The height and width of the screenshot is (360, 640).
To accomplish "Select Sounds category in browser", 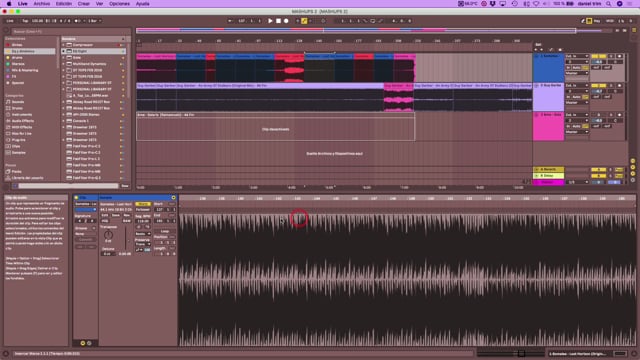I will (18, 102).
